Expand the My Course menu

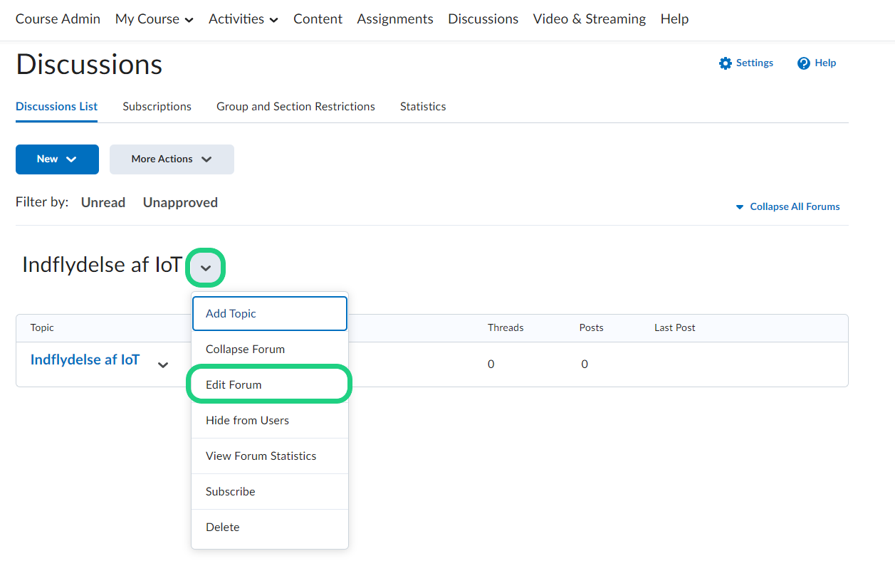154,19
